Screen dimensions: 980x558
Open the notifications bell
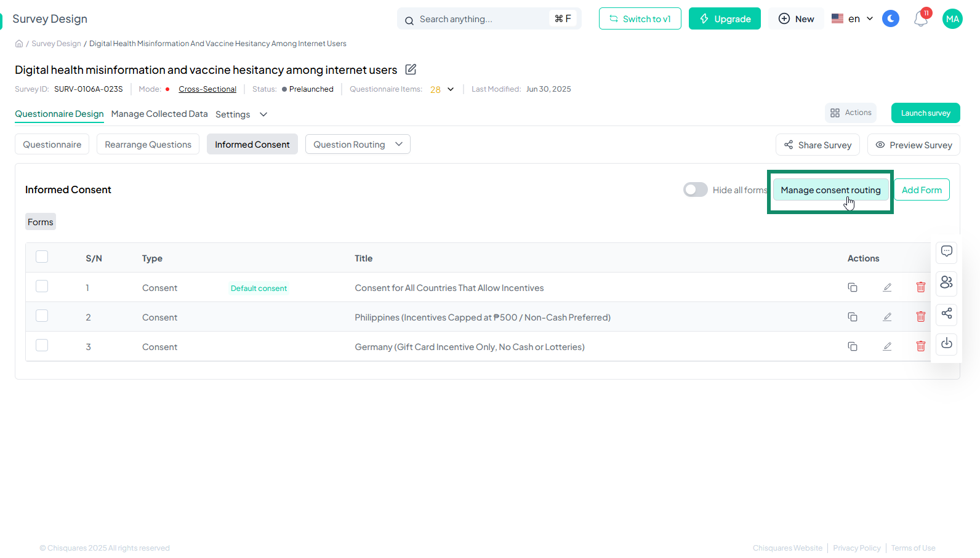tap(920, 19)
